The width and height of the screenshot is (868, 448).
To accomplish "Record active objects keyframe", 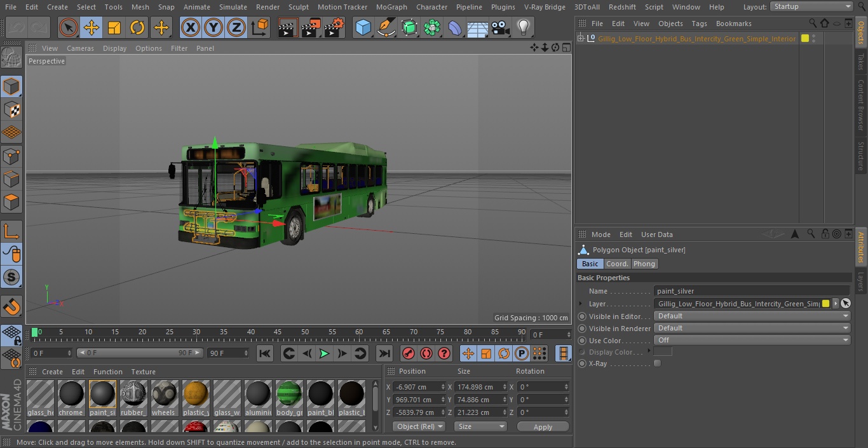I will point(409,353).
